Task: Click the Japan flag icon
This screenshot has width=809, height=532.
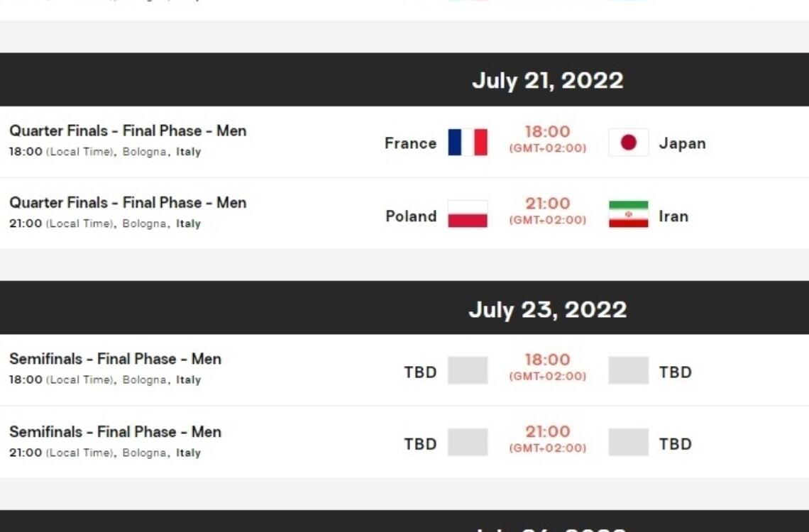Action: tap(628, 143)
